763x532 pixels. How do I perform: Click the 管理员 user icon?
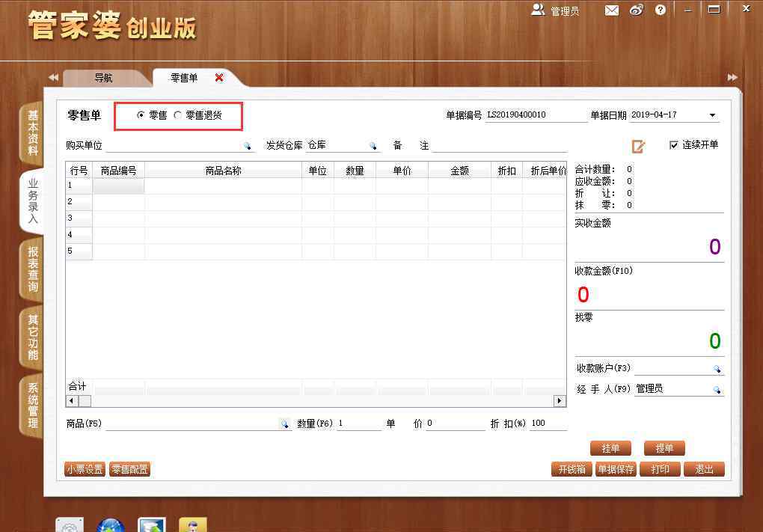[x=538, y=10]
